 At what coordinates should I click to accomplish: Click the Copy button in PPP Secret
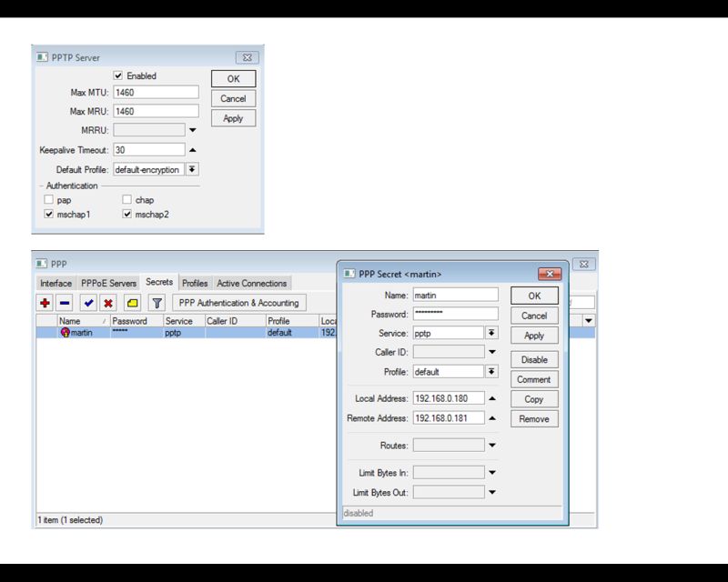tap(534, 399)
